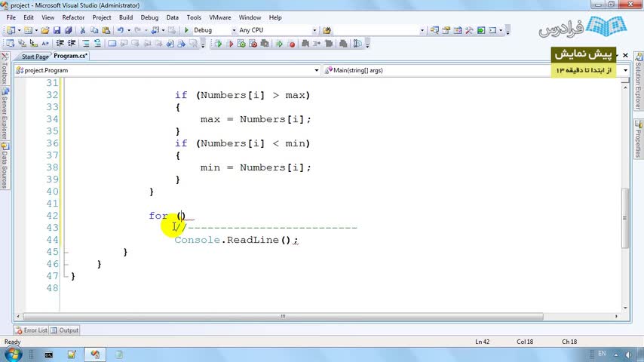Open the project.Program class dropdown
Viewport: 644px width, 362px height.
[x=316, y=70]
